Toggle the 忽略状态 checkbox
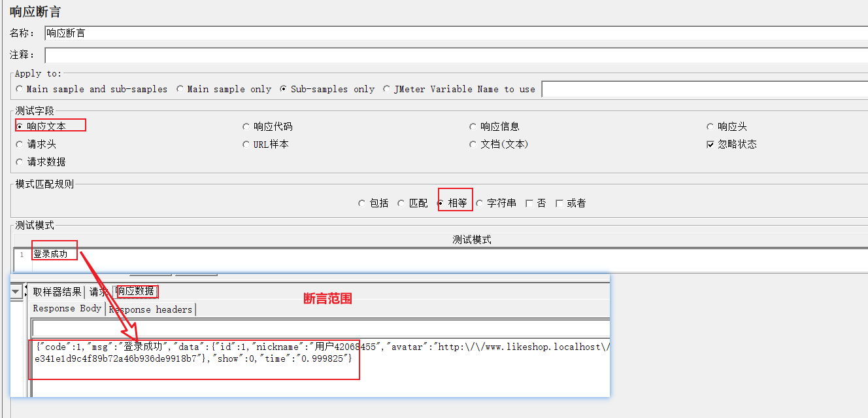 [x=731, y=144]
